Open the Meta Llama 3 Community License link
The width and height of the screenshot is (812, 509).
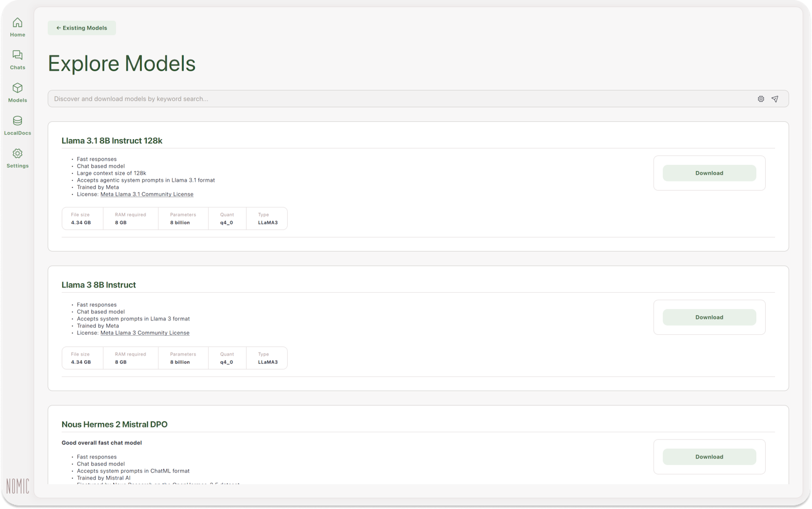(145, 333)
